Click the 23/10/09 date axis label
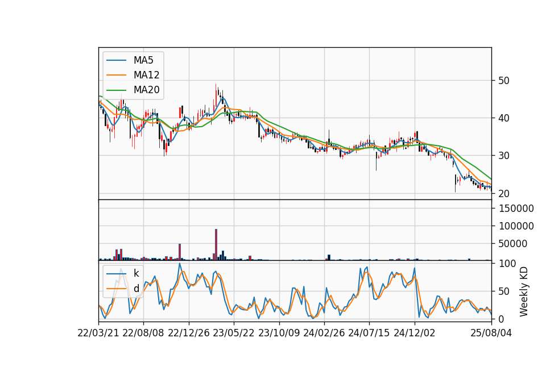The height and width of the screenshot is (392, 546). (x=279, y=333)
